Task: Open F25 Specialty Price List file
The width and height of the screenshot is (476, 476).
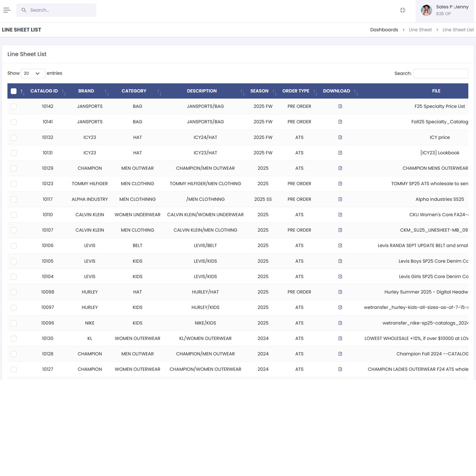Action: [440, 106]
